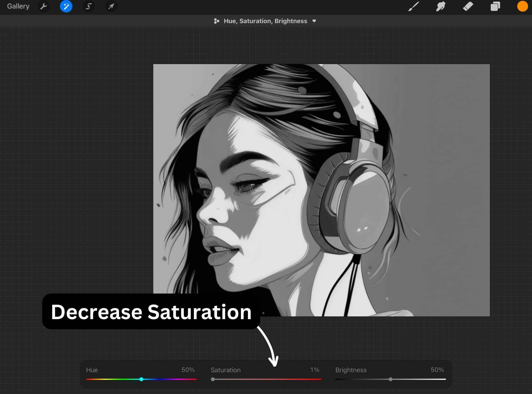Select the Smudge tool

[x=441, y=6]
